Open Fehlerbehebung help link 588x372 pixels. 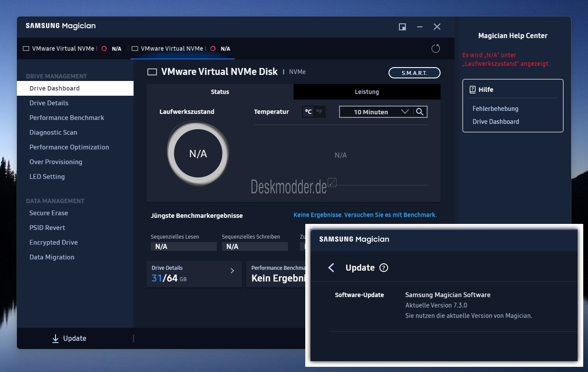pos(495,109)
